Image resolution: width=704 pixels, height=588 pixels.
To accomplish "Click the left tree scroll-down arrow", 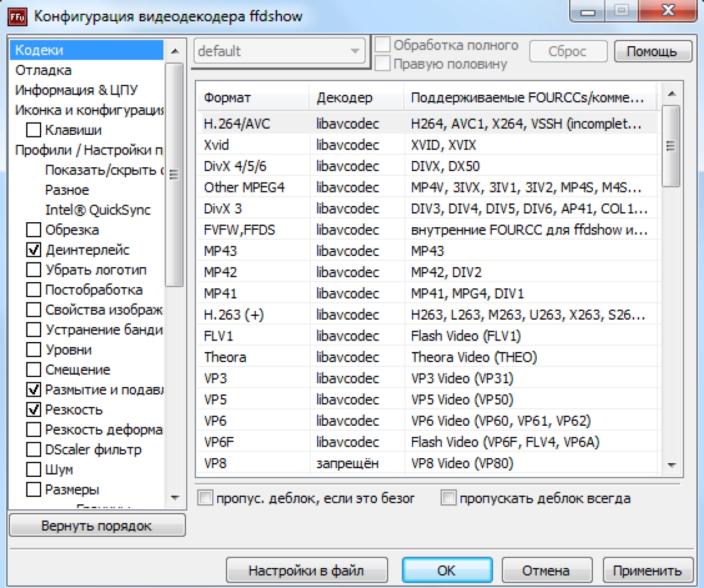I will [175, 498].
